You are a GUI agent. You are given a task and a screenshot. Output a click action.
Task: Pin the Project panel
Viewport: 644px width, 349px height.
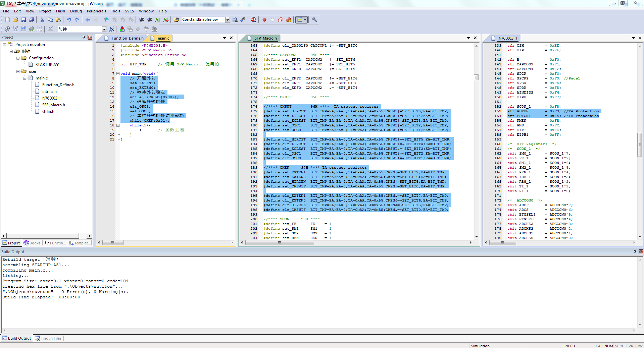pos(84,37)
